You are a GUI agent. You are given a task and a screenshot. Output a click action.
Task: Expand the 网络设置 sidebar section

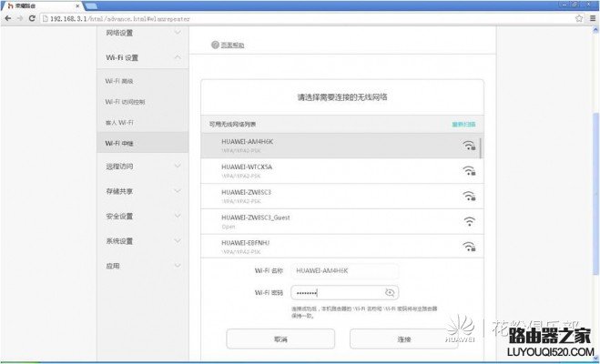(143, 33)
